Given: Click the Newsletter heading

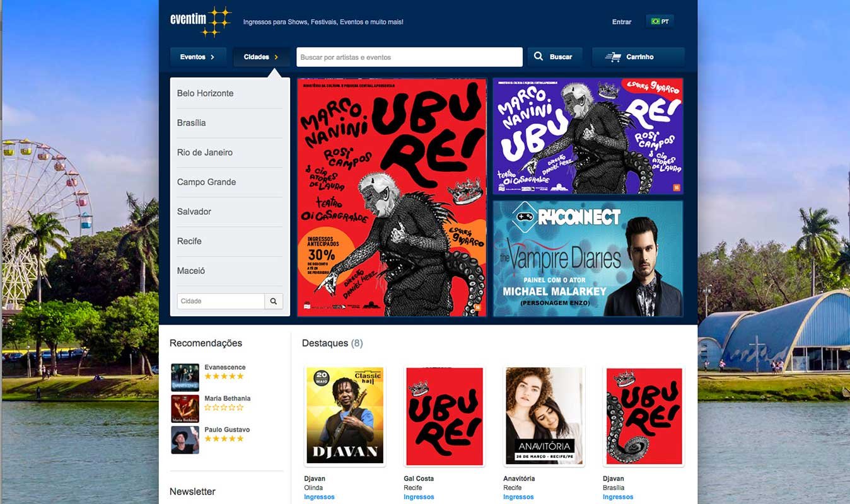Looking at the screenshot, I should [192, 491].
